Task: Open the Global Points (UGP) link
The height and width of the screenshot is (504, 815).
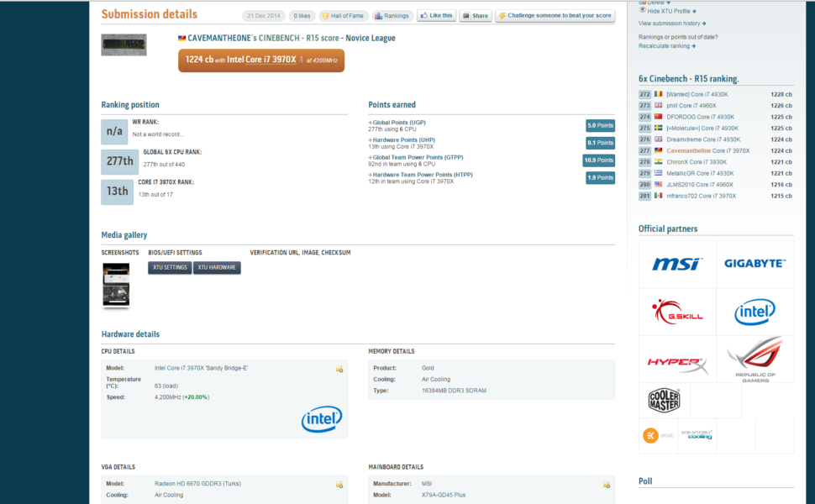Action: click(x=398, y=123)
